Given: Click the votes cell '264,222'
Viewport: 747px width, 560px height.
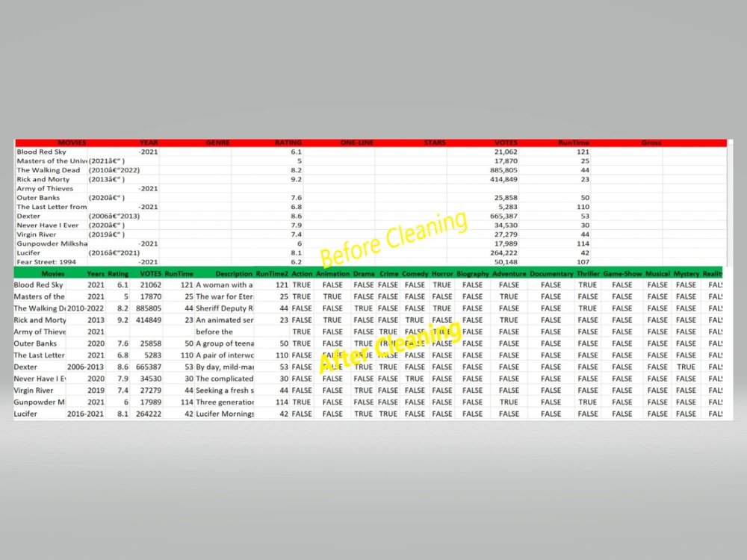Looking at the screenshot, I should pyautogui.click(x=503, y=253).
